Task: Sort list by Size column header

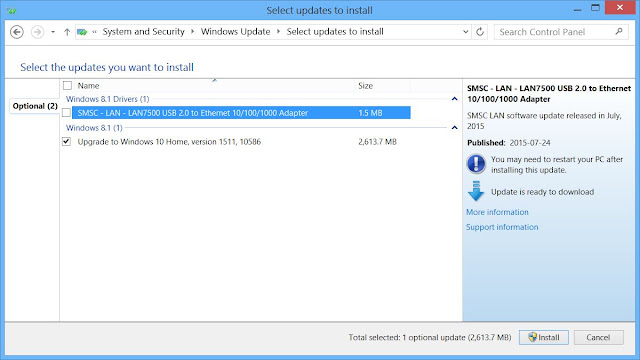Action: [365, 86]
